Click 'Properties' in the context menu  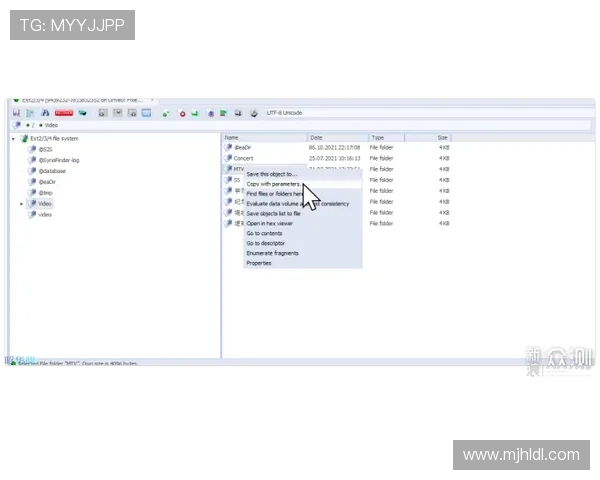coord(259,263)
